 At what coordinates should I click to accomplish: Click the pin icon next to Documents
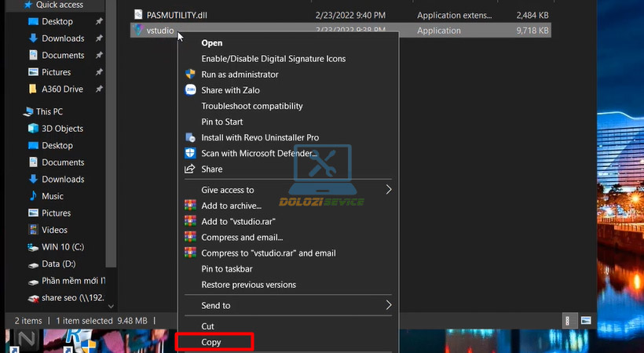(x=99, y=55)
